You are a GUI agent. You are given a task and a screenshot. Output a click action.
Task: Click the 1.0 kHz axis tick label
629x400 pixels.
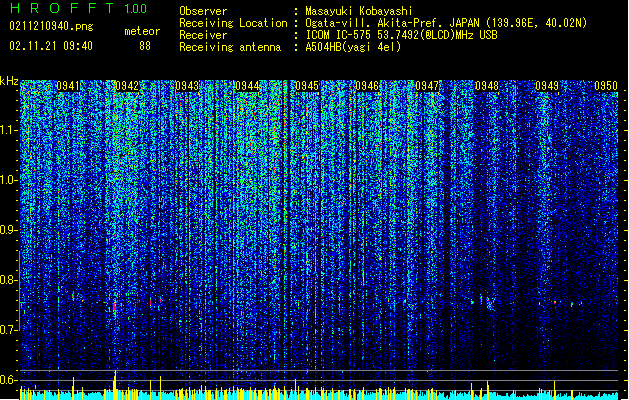coord(9,180)
